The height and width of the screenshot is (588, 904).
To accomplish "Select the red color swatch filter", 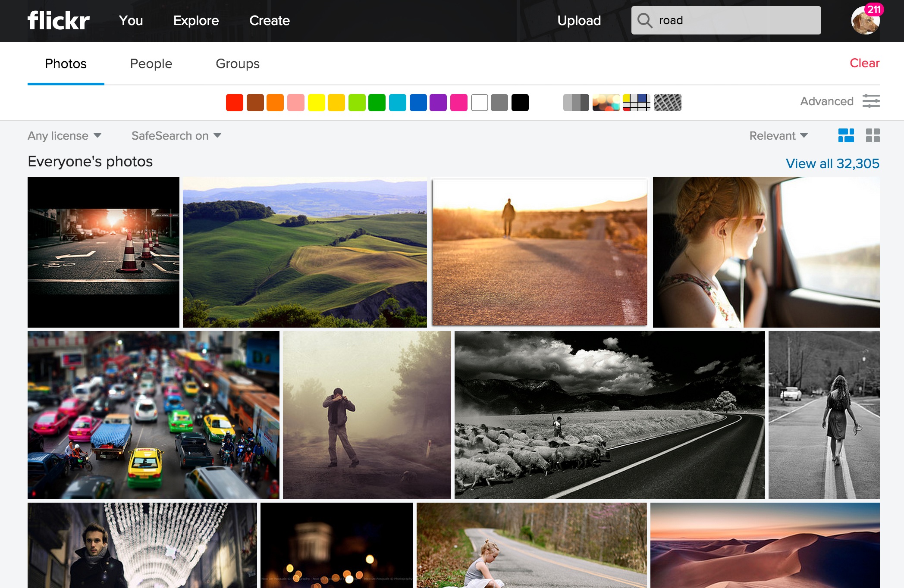I will click(x=234, y=103).
